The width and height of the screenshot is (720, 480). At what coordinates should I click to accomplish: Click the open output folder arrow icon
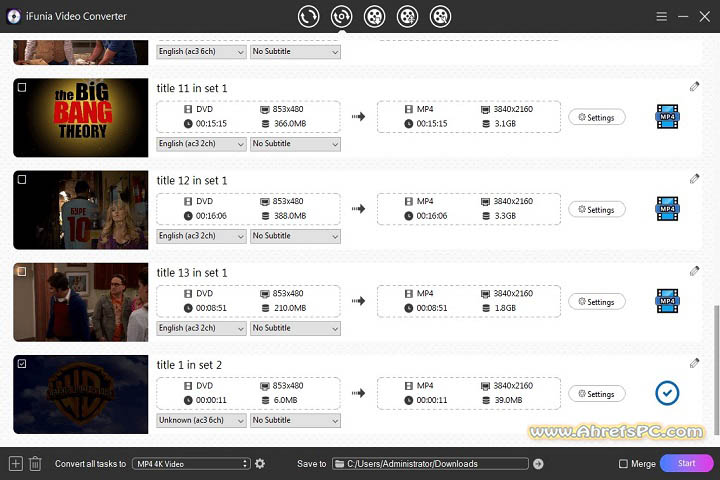pyautogui.click(x=538, y=463)
